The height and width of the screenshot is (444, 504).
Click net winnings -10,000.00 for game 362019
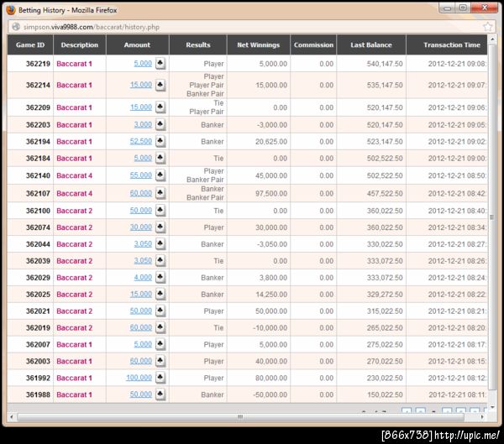[270, 327]
